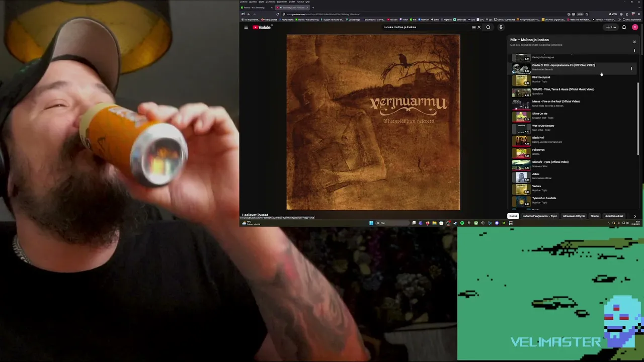Viewport: 644px width, 362px height.
Task: Select Sólstafir - Fjara in the mix
Action: [x=550, y=162]
